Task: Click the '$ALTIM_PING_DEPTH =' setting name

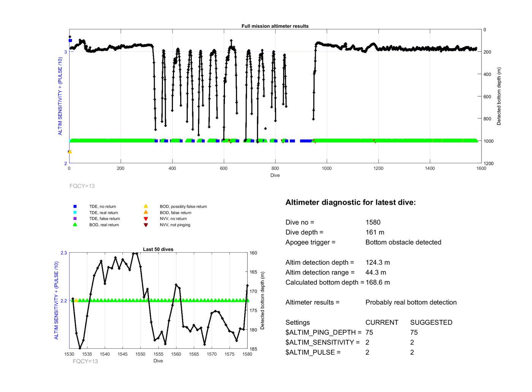Action: (x=323, y=332)
